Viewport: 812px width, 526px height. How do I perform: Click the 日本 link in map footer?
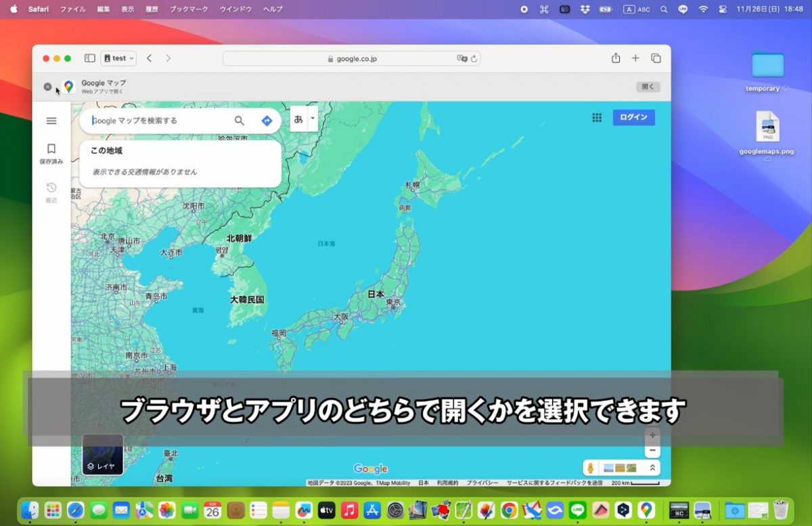[424, 483]
